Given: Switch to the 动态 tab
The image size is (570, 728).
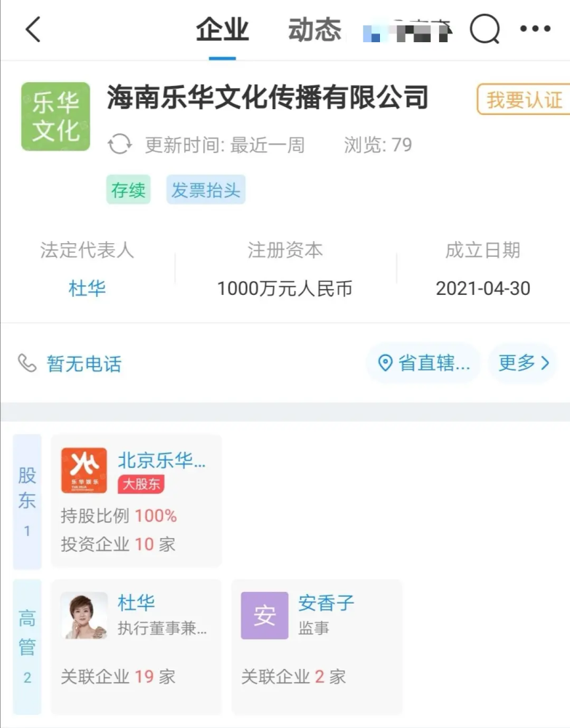Looking at the screenshot, I should click(x=314, y=29).
